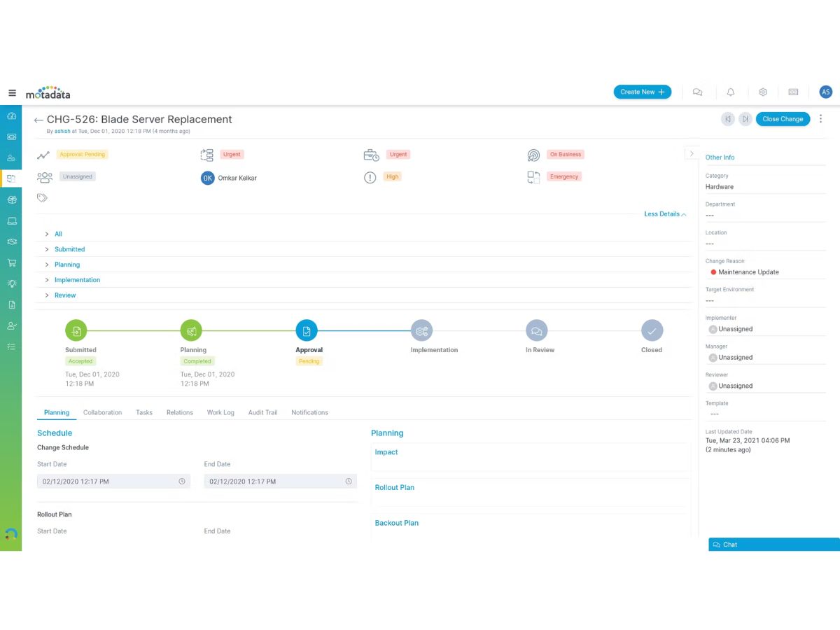Jump to the previous change record icon
840x630 pixels.
(728, 119)
